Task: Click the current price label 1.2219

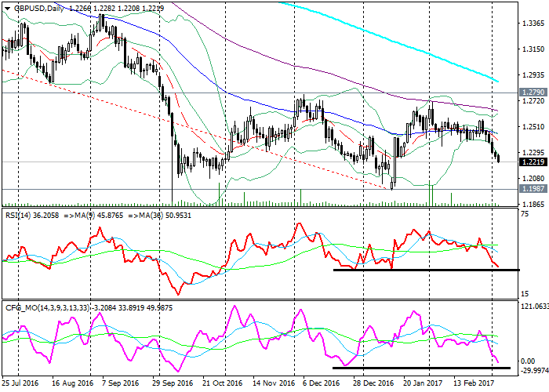Action: pyautogui.click(x=533, y=162)
